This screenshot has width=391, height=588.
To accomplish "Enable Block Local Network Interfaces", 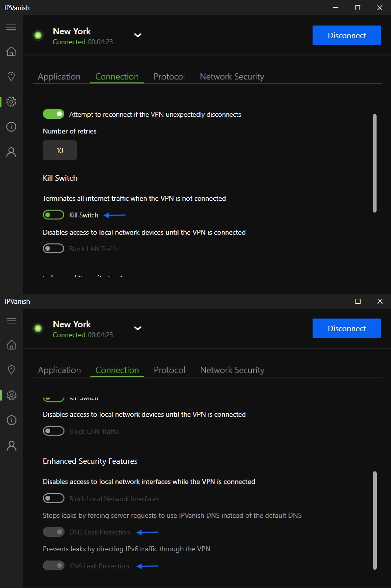I will pyautogui.click(x=54, y=498).
